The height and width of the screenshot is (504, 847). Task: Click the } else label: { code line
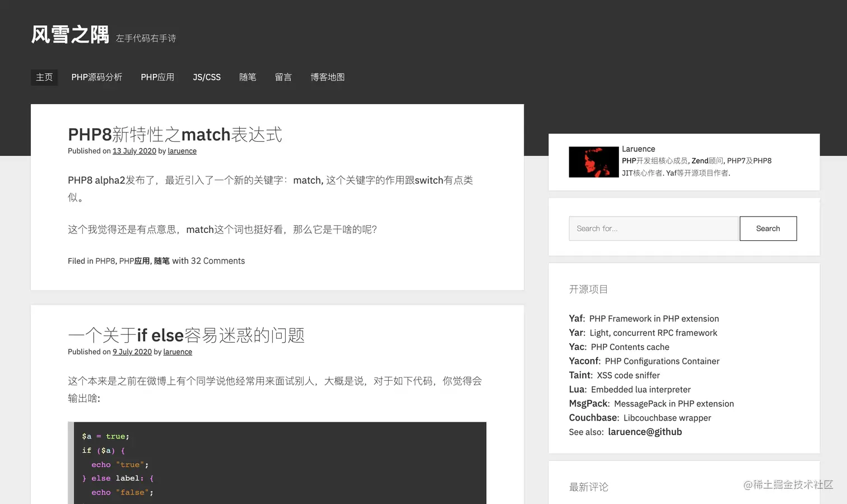coord(118,478)
